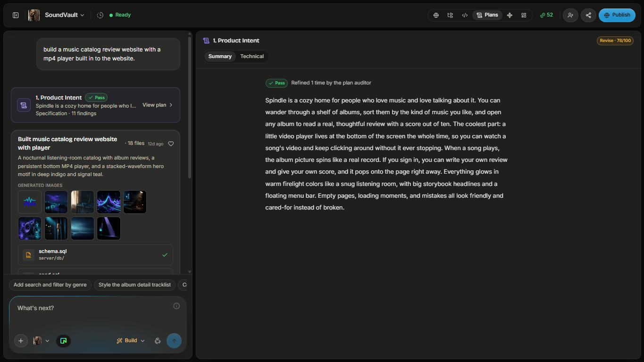This screenshot has width=644, height=362.
Task: Collapse the left sidebar panel icon
Action: click(16, 15)
